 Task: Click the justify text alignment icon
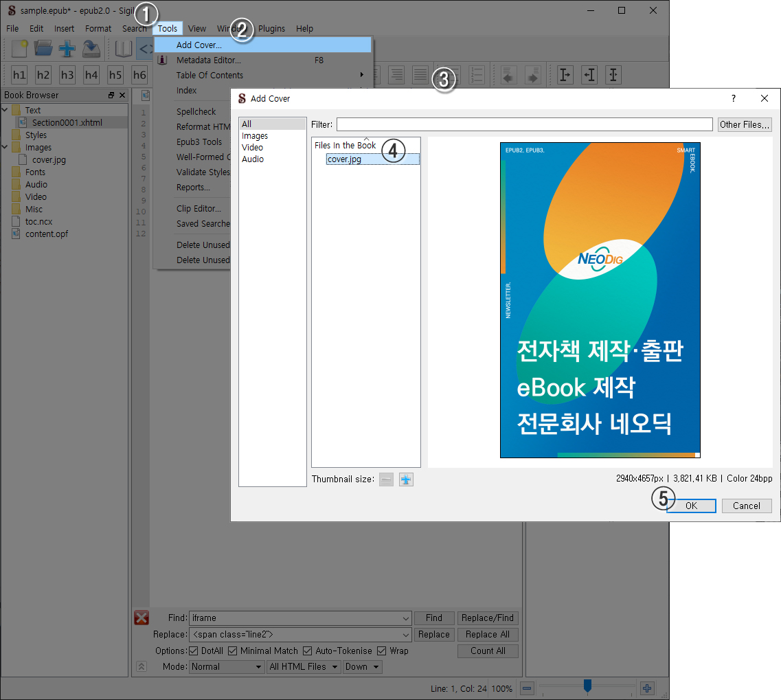tap(420, 75)
